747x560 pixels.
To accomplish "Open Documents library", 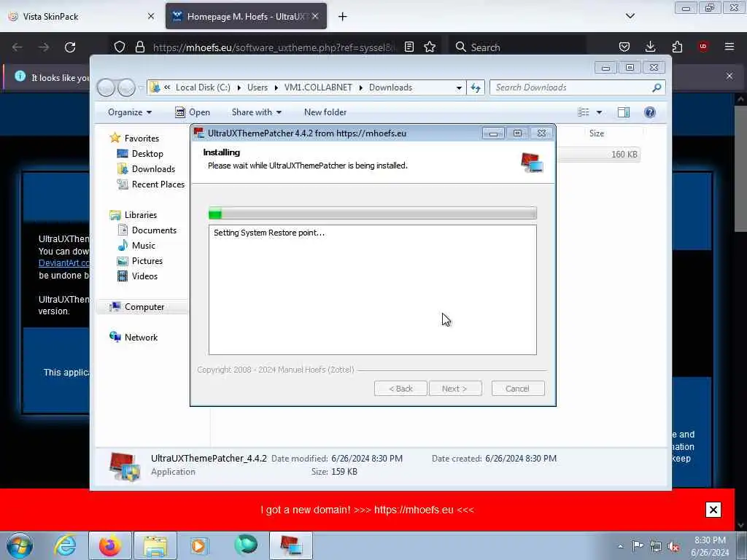I will point(147,230).
